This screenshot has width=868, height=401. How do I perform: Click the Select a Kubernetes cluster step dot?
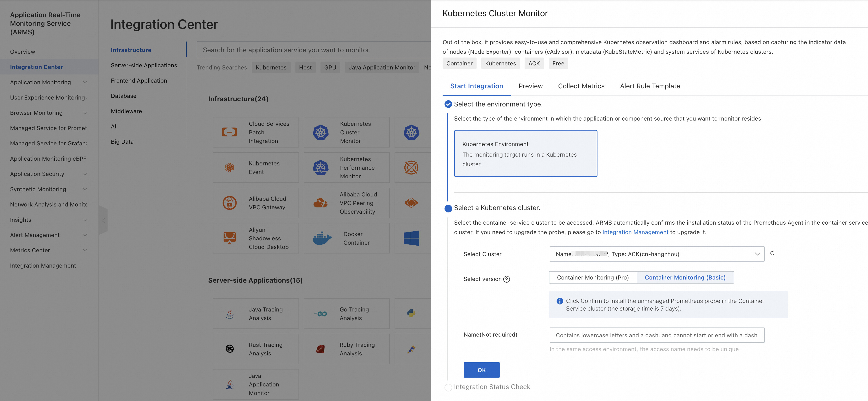point(448,208)
